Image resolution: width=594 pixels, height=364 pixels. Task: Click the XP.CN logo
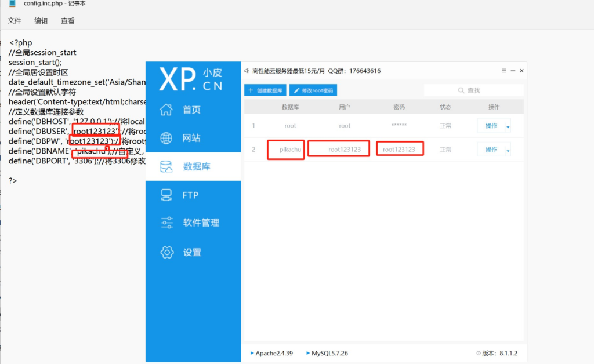coord(190,79)
